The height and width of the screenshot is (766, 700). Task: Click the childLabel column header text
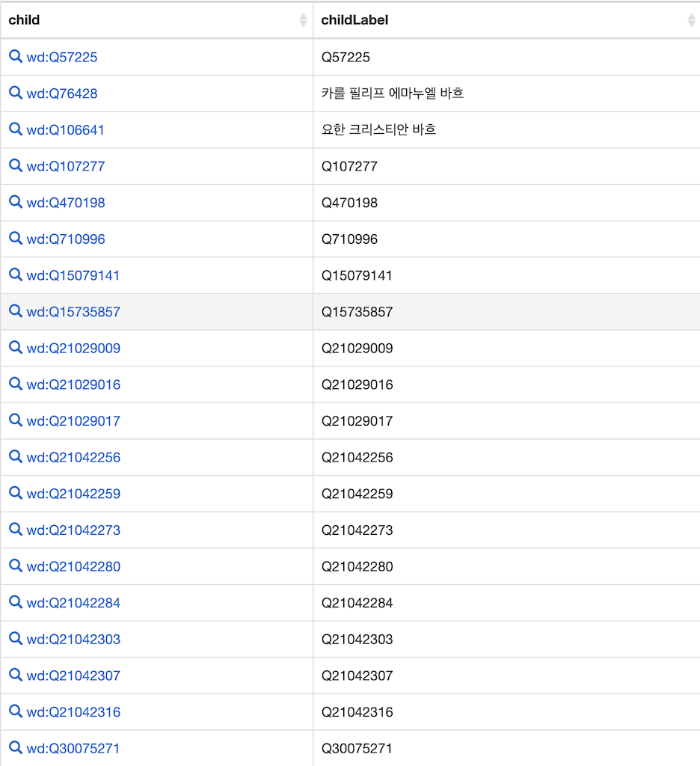coord(354,20)
